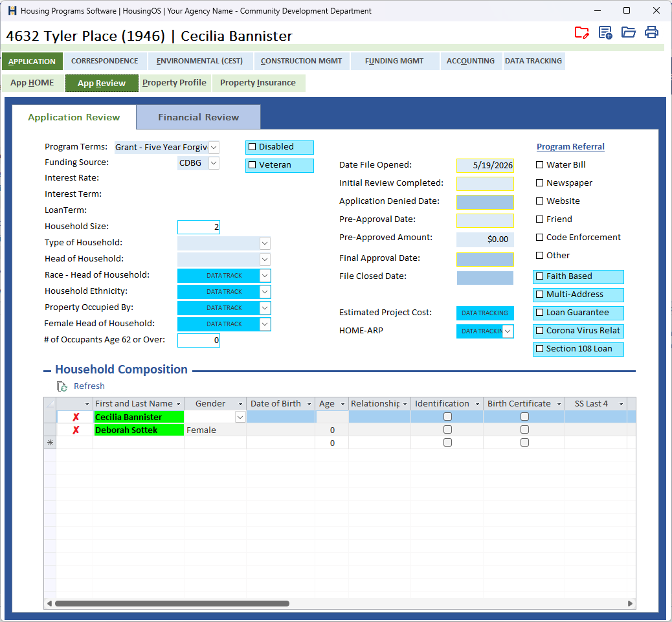
Task: Open the Date of Birth column filter
Action: click(309, 404)
